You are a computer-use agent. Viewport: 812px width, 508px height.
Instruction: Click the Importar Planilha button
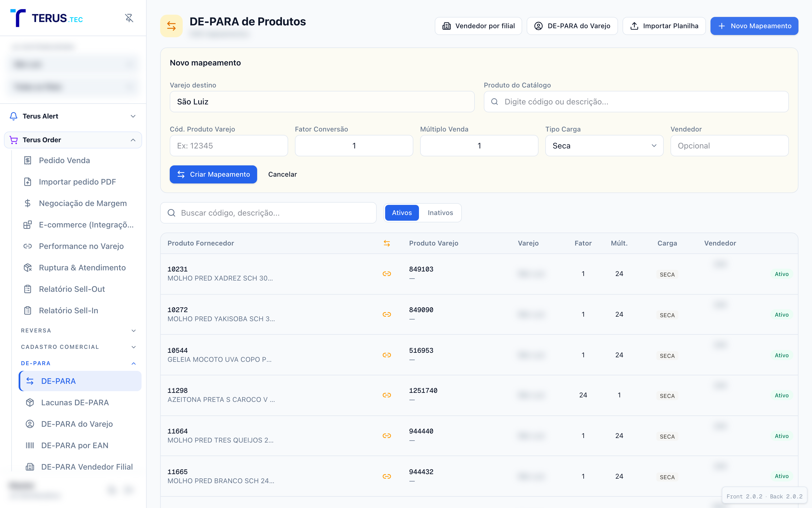(x=664, y=26)
